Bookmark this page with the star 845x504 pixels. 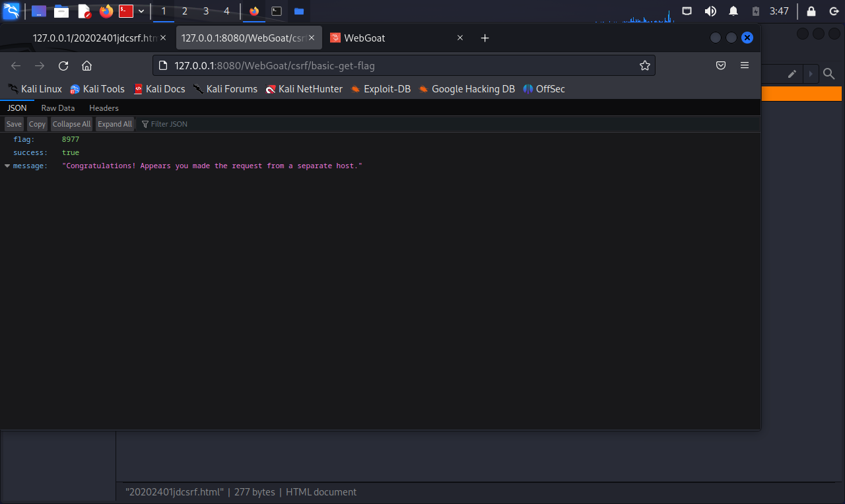point(645,65)
